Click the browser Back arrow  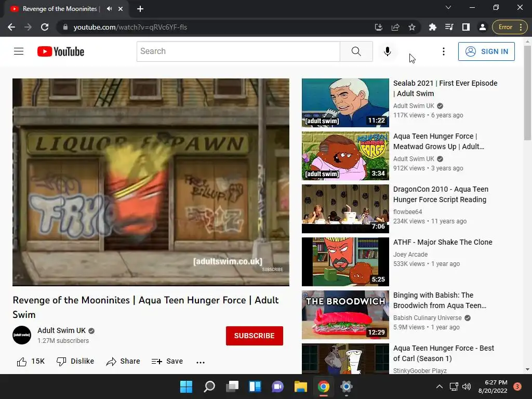[x=11, y=27]
